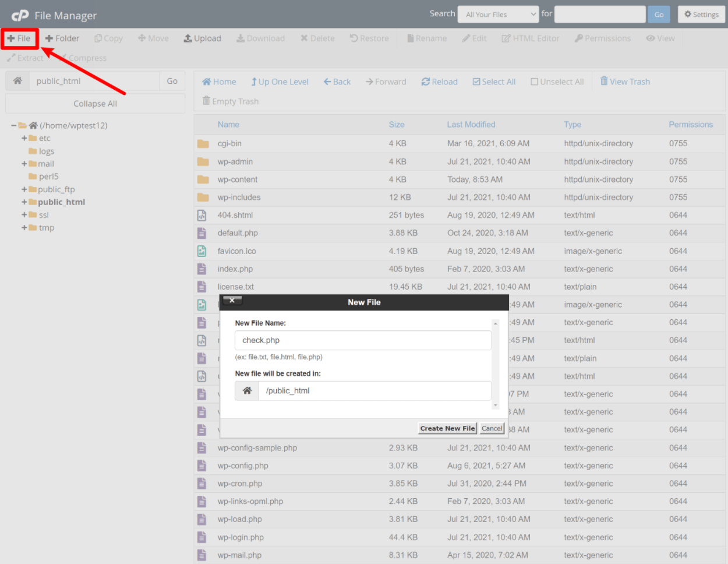The width and height of the screenshot is (728, 564).
Task: Click the wp-content folder icon
Action: (203, 179)
